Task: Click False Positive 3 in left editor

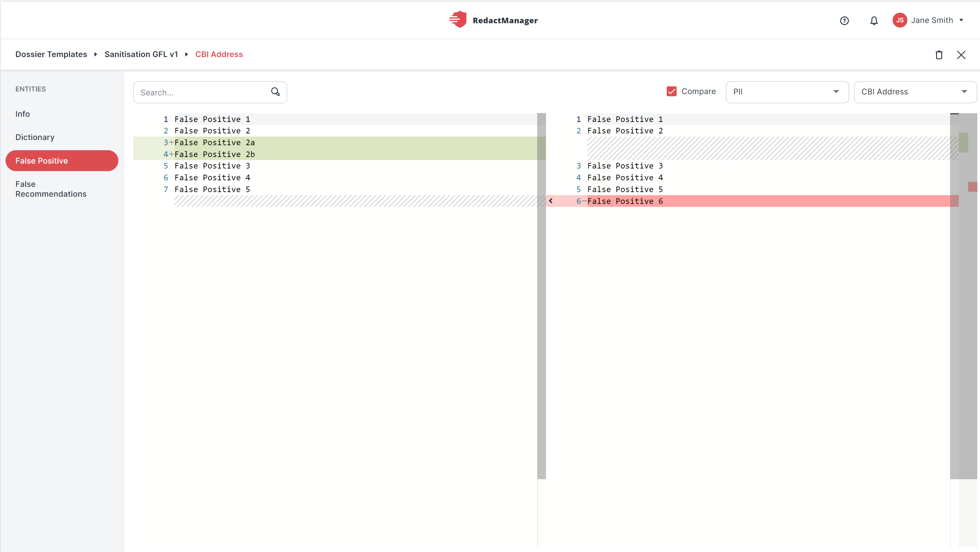Action: [212, 166]
